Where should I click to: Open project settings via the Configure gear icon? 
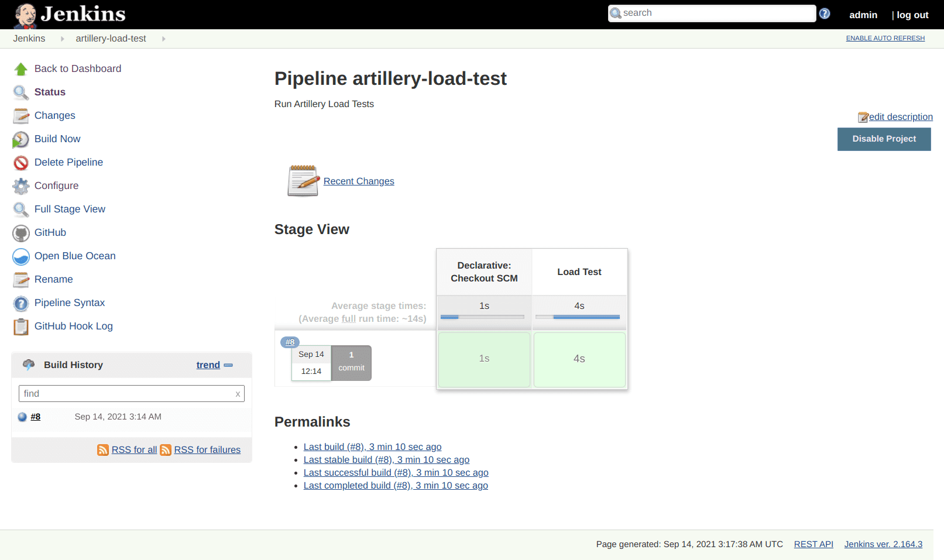pyautogui.click(x=21, y=186)
